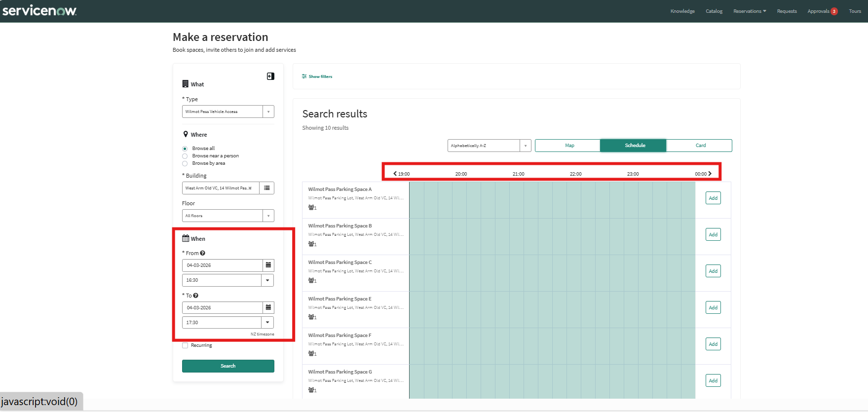The width and height of the screenshot is (868, 412).
Task: Open the Floor dropdown
Action: 268,216
